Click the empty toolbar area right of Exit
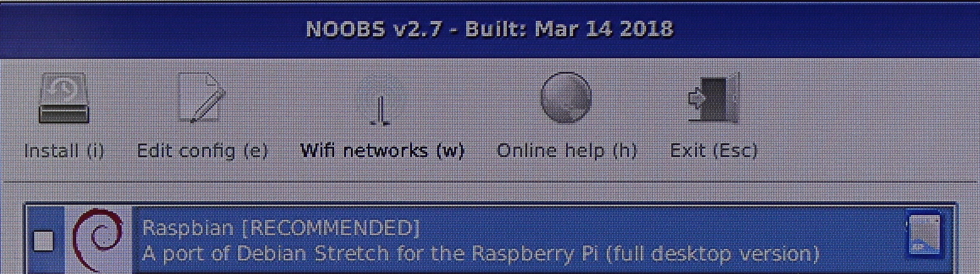The image size is (980, 274). [x=867, y=119]
